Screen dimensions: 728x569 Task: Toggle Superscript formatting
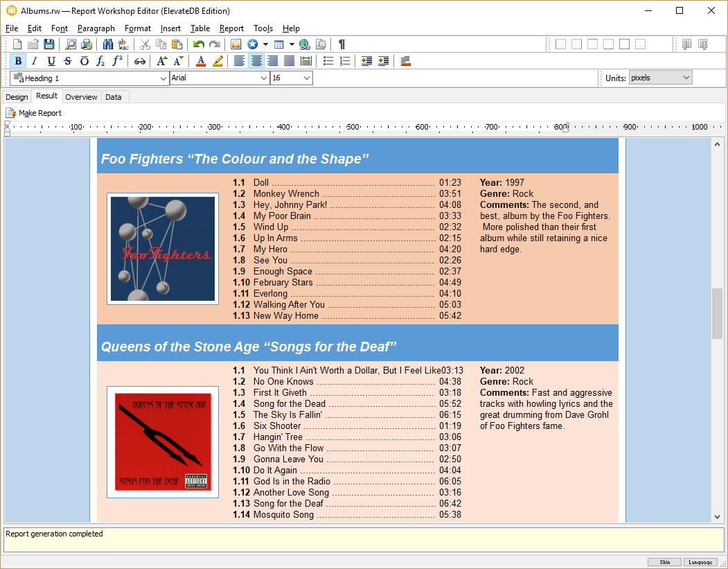[118, 61]
